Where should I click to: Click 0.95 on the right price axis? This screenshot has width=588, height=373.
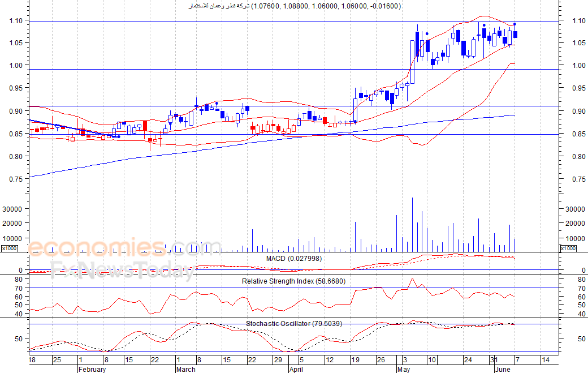tap(578, 88)
